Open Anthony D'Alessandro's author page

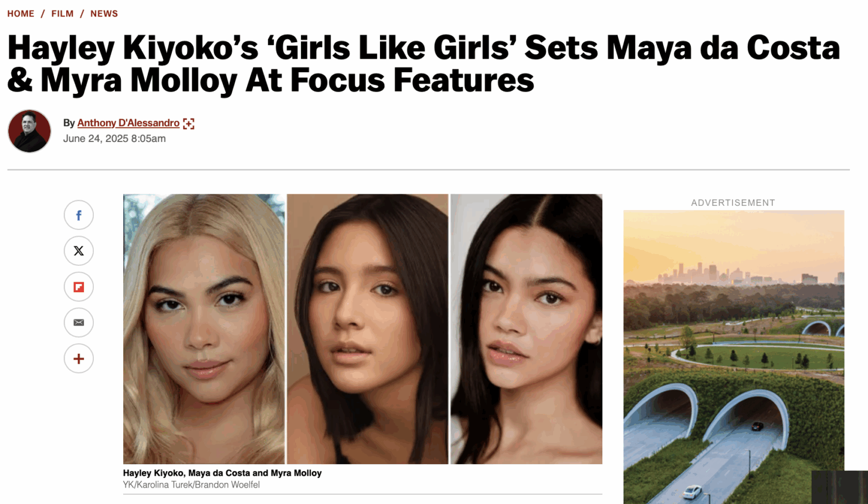click(x=128, y=123)
